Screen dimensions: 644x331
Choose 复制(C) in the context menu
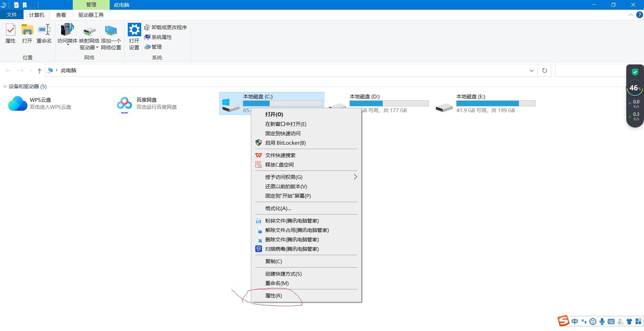(306, 261)
